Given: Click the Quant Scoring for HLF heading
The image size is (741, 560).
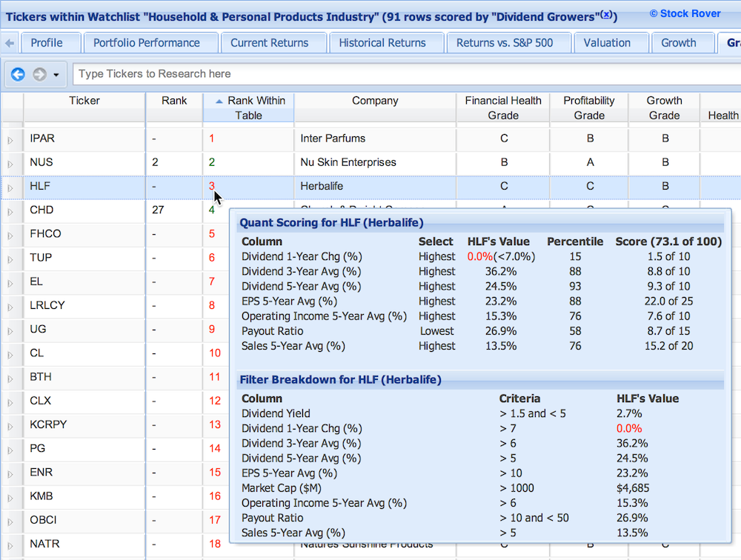Looking at the screenshot, I should click(331, 222).
